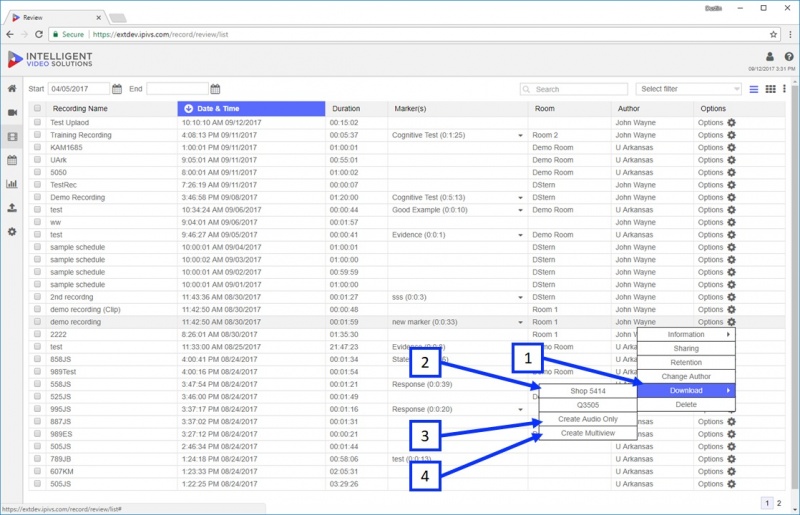
Task: Expand sss (0:0:3) marker dropdown
Action: click(x=520, y=297)
